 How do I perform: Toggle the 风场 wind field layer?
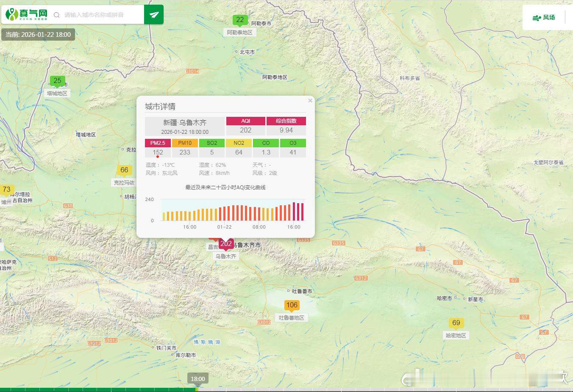[544, 18]
